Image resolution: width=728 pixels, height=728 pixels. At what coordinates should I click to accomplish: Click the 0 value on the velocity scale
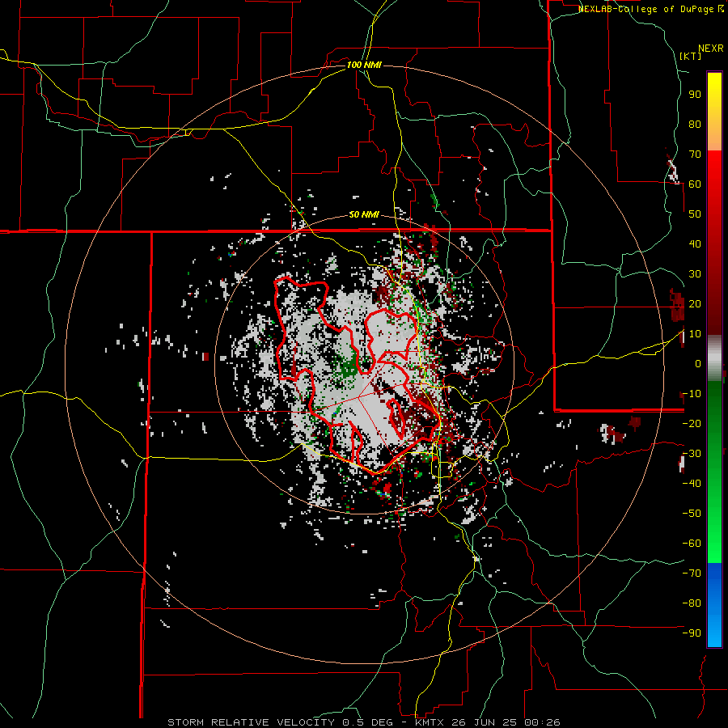(x=698, y=363)
